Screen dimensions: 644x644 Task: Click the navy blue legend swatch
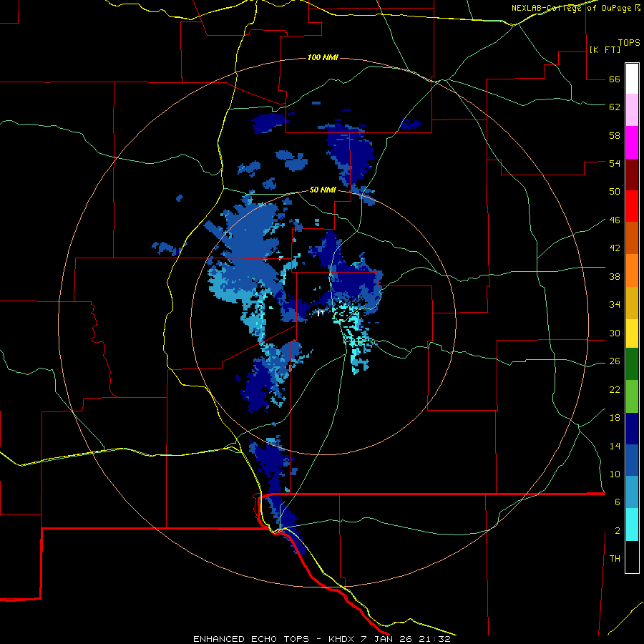click(632, 429)
